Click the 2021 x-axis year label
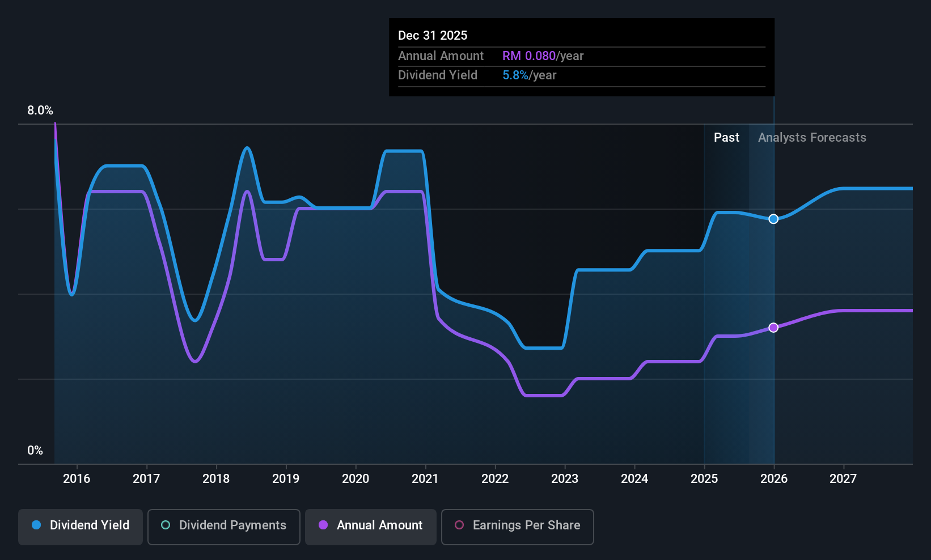The height and width of the screenshot is (560, 931). pyautogui.click(x=425, y=478)
